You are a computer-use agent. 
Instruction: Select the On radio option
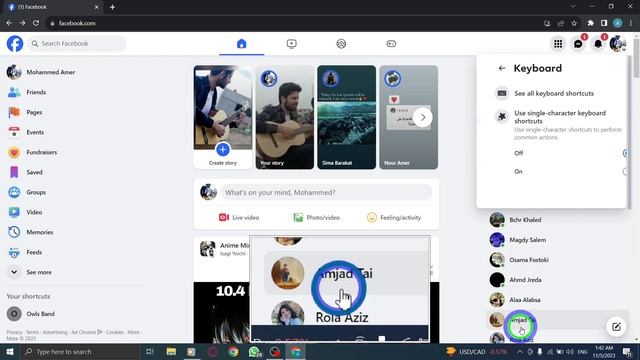(625, 171)
